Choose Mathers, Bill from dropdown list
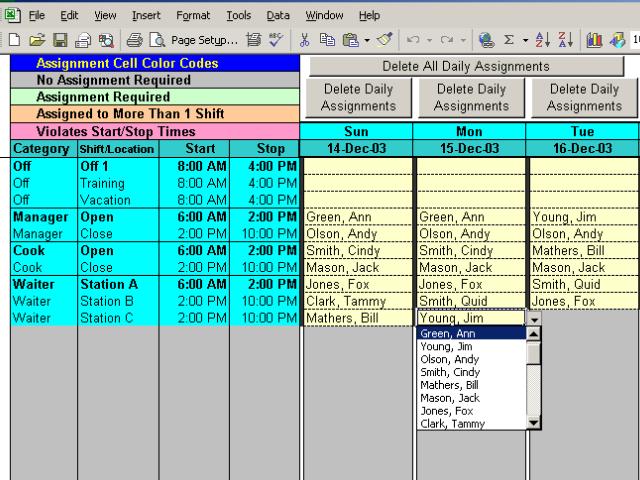 (x=471, y=385)
